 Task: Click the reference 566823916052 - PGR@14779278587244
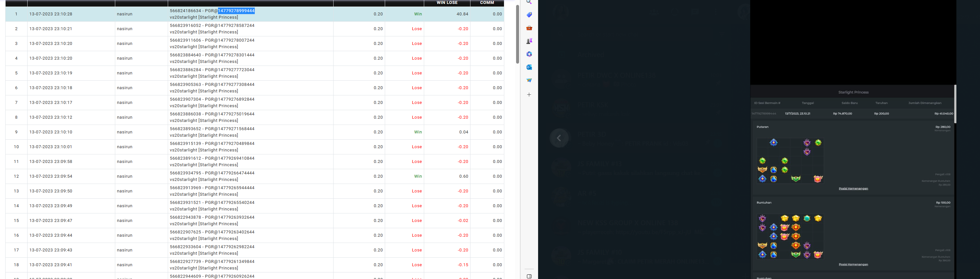pyautogui.click(x=212, y=26)
